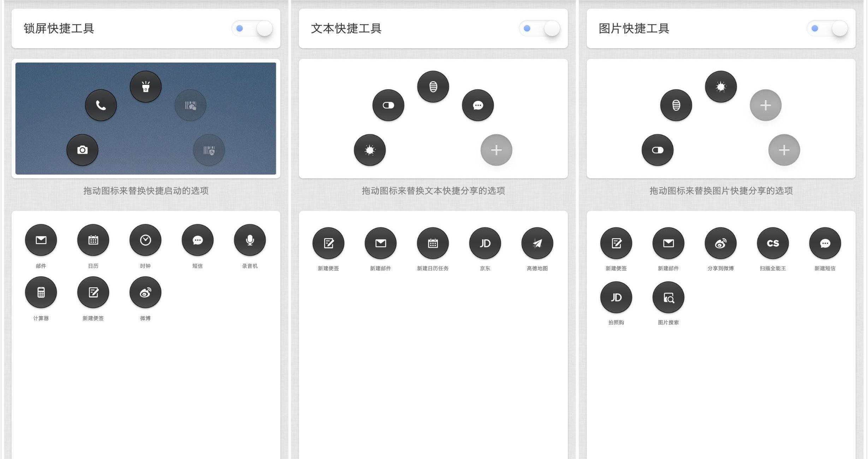Toggle the 文本快捷工具 switch

tap(540, 28)
